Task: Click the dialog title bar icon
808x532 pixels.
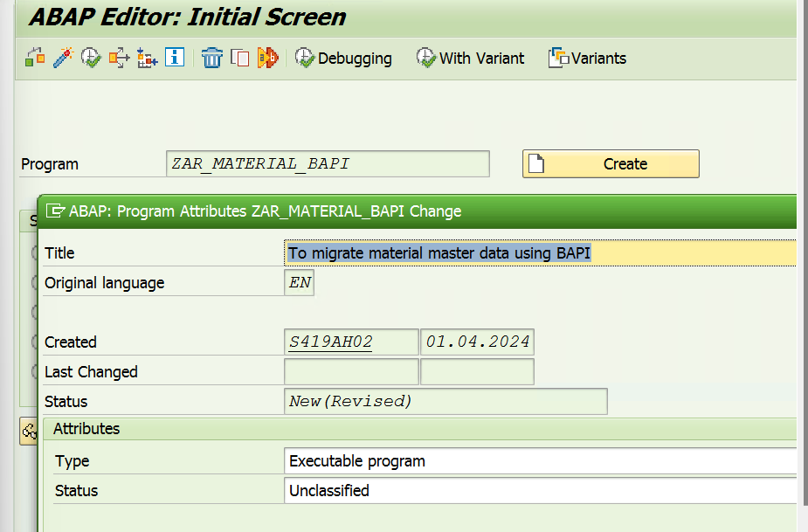Action: 55,211
